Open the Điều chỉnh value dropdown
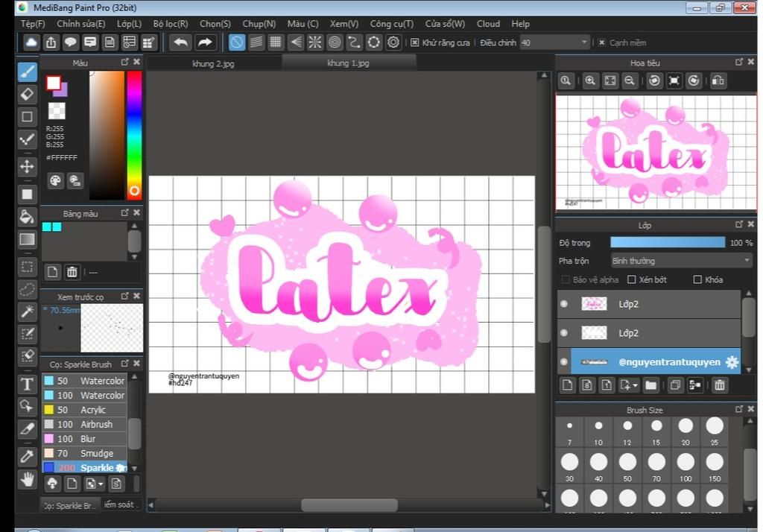 pyautogui.click(x=554, y=42)
